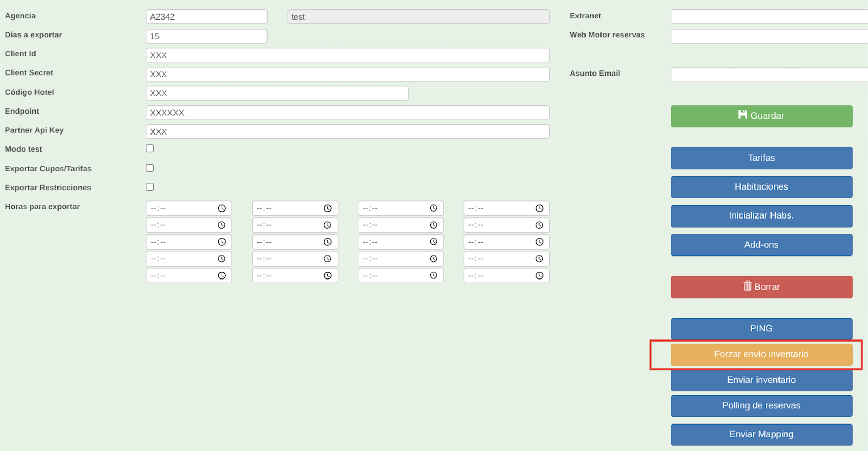Enable the Modo test checkbox
The height and width of the screenshot is (451, 868).
click(x=150, y=148)
